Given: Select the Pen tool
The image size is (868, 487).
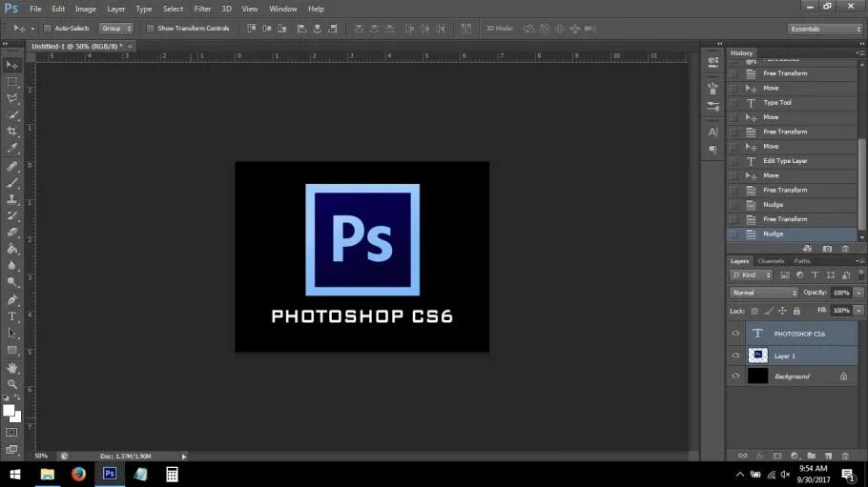Looking at the screenshot, I should pyautogui.click(x=11, y=300).
